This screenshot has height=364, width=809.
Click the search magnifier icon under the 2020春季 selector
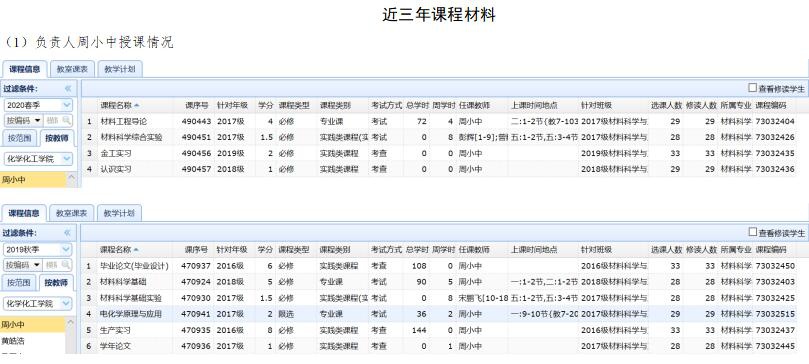[67, 121]
